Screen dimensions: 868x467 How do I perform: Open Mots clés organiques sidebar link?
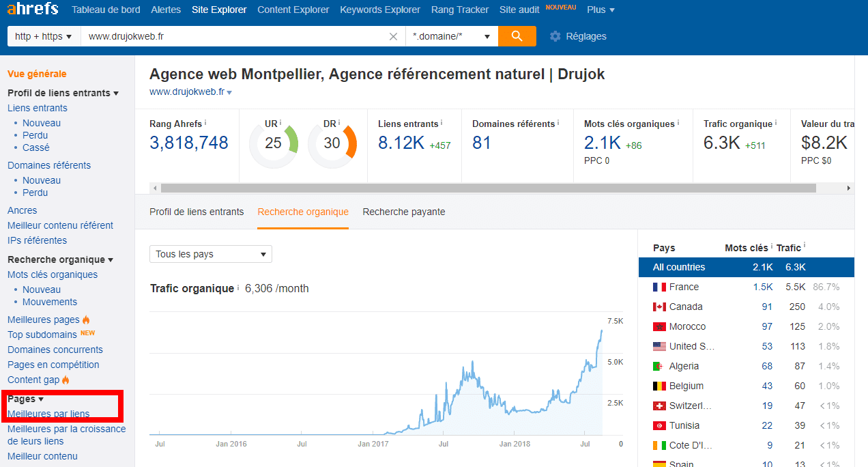tap(53, 274)
